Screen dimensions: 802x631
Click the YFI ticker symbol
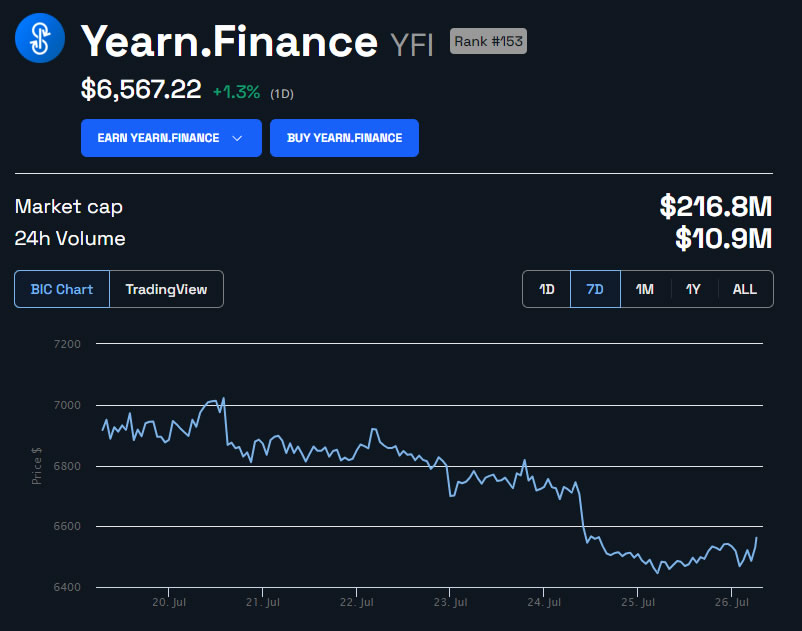pyautogui.click(x=411, y=44)
